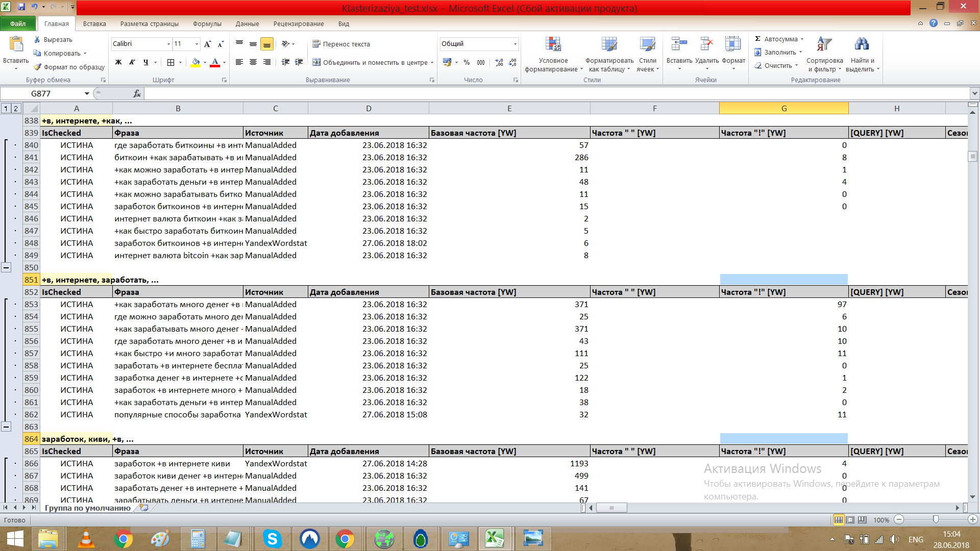980x551 pixels.
Task: Increase decimal places
Action: pyautogui.click(x=499, y=62)
